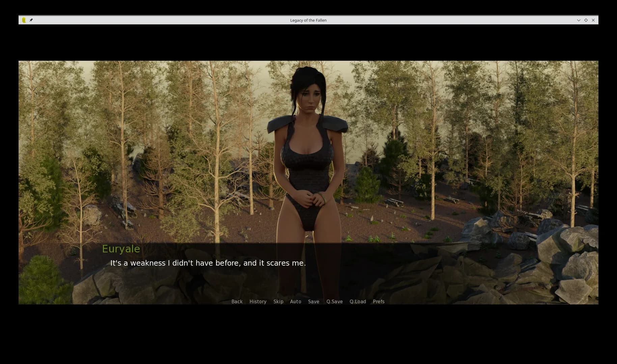Viewport: 617px width, 364px height.
Task: Click the Euryale speaker name
Action: coord(121,249)
